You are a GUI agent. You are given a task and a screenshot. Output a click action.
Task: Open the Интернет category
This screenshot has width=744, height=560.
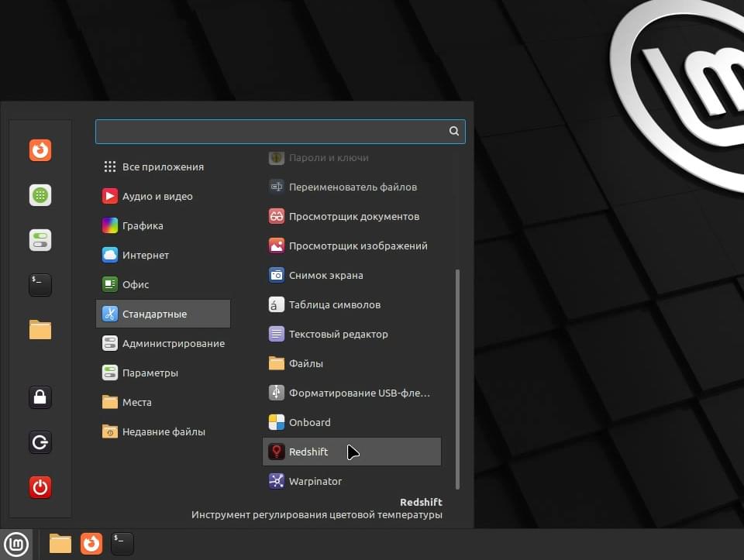click(164, 255)
